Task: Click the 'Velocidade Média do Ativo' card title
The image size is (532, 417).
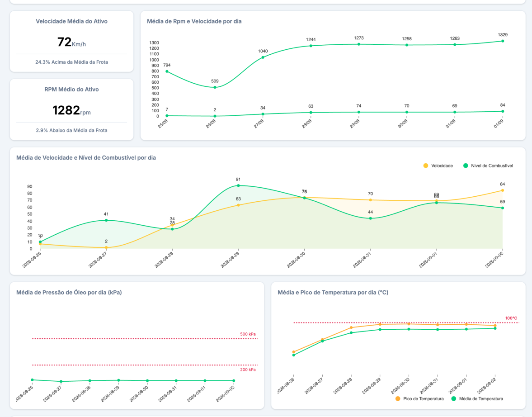Action: (x=71, y=21)
